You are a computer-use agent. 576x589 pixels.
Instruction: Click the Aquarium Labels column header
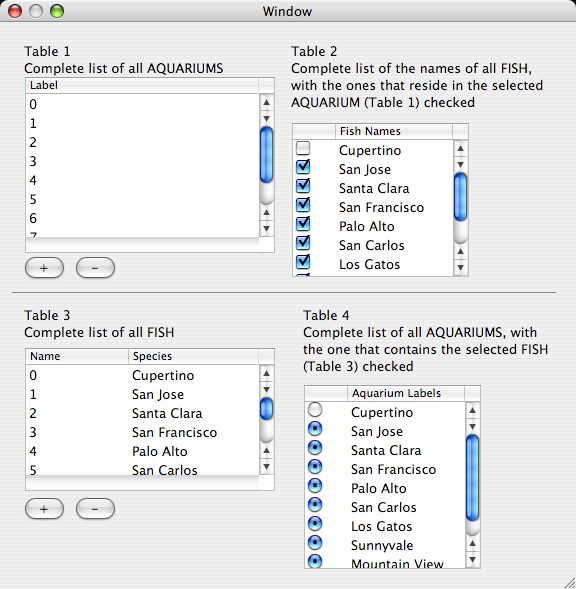(x=406, y=394)
